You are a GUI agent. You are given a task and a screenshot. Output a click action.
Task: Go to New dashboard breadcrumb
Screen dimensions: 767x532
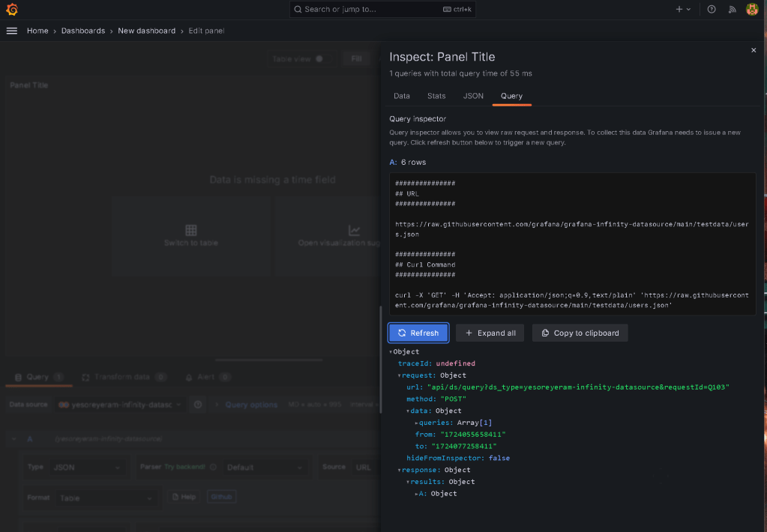[147, 31]
